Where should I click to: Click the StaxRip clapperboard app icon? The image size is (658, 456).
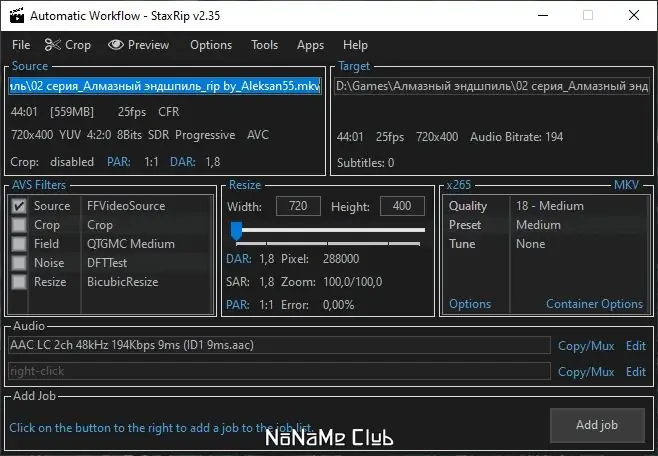pyautogui.click(x=16, y=16)
